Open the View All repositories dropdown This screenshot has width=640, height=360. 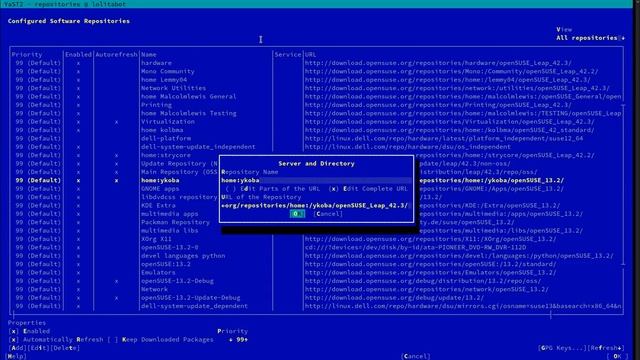[x=590, y=38]
